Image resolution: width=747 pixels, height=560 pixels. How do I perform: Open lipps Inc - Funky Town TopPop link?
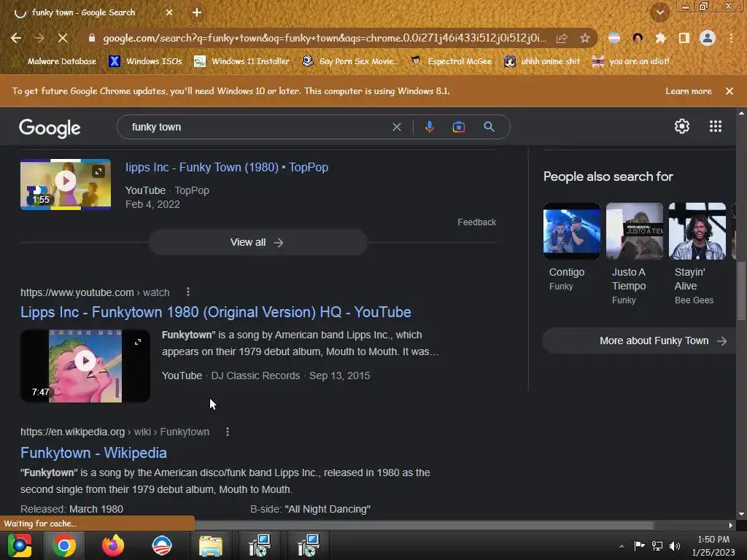click(227, 167)
